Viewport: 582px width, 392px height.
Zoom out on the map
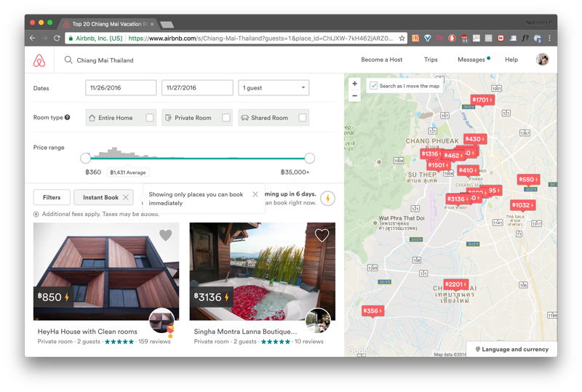[354, 96]
